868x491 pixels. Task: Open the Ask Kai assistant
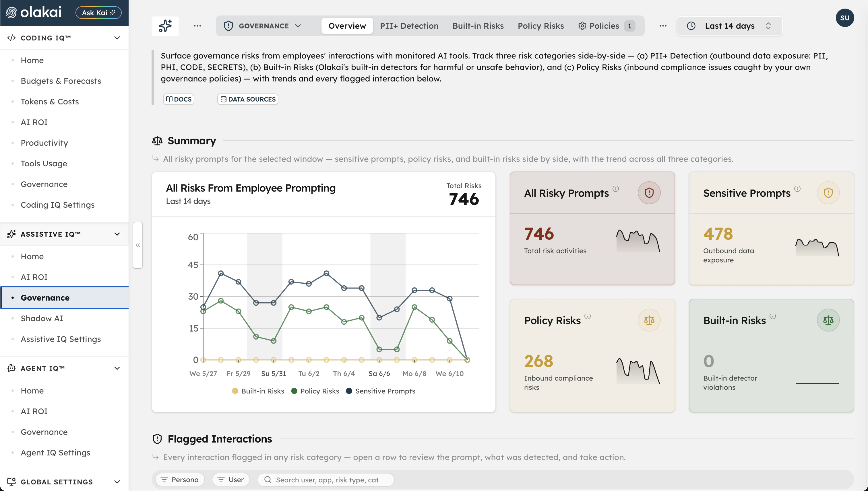(x=98, y=13)
